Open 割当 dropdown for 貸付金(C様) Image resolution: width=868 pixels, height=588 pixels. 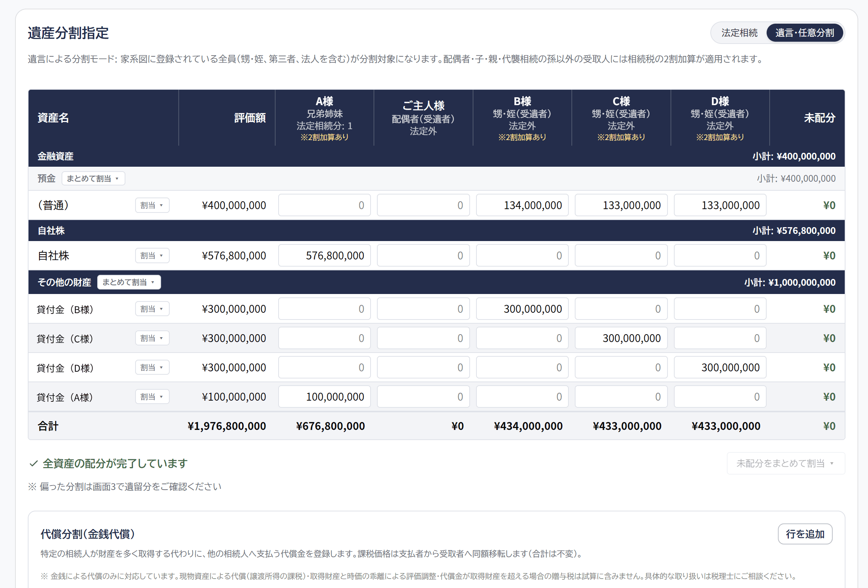pyautogui.click(x=152, y=338)
